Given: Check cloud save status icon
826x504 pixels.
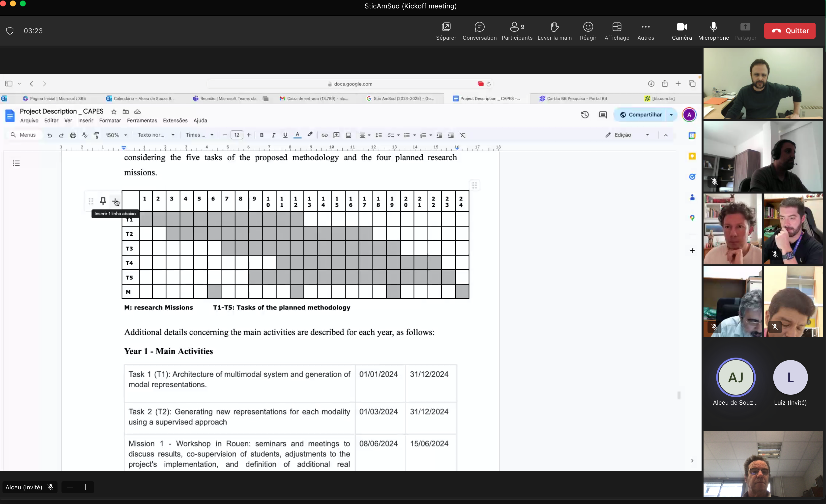Looking at the screenshot, I should [x=137, y=112].
